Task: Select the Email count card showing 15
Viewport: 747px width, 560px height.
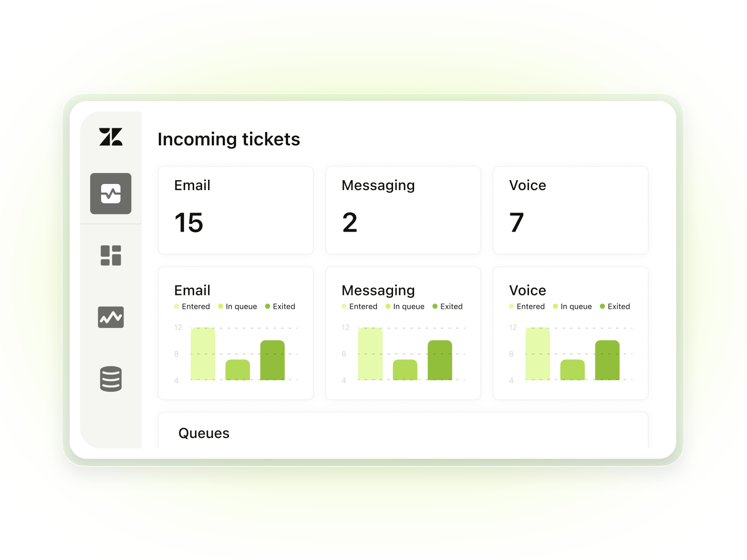Action: pyautogui.click(x=236, y=210)
